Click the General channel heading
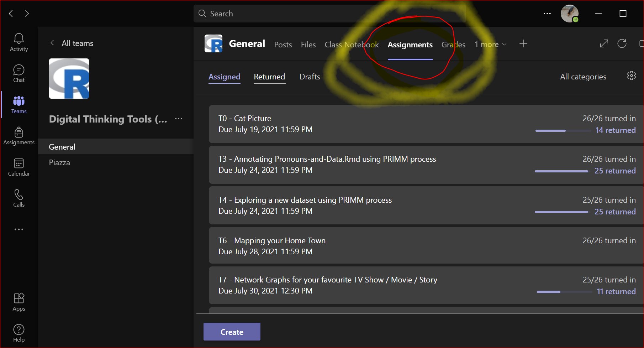Screen dimensions: 644x348 (247, 43)
